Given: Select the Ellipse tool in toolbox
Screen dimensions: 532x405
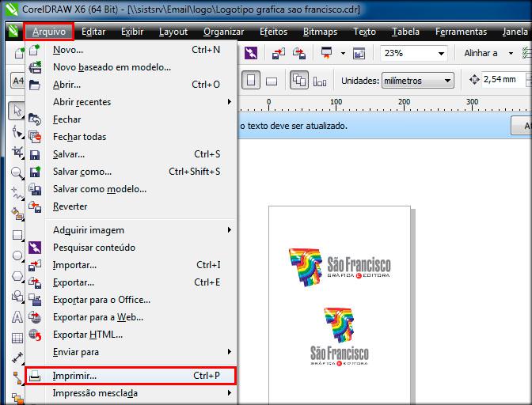Looking at the screenshot, I should tap(17, 255).
